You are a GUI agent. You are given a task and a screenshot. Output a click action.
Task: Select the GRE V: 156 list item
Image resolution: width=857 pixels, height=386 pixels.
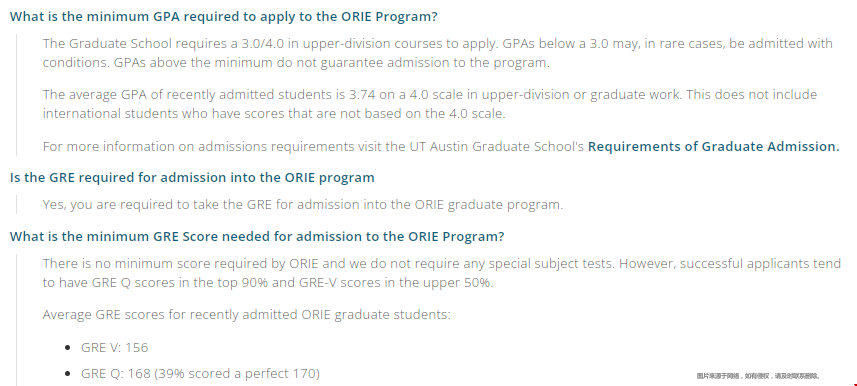tap(114, 348)
